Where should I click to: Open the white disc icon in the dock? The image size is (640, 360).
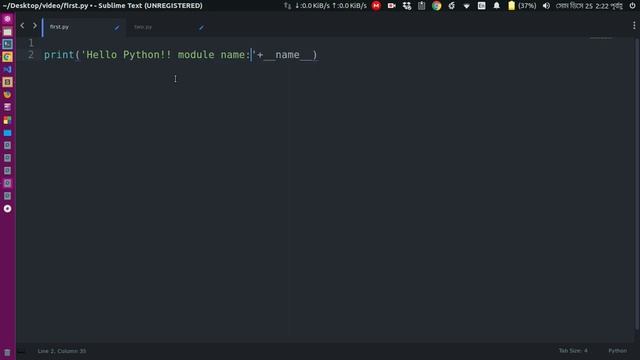coord(7,209)
